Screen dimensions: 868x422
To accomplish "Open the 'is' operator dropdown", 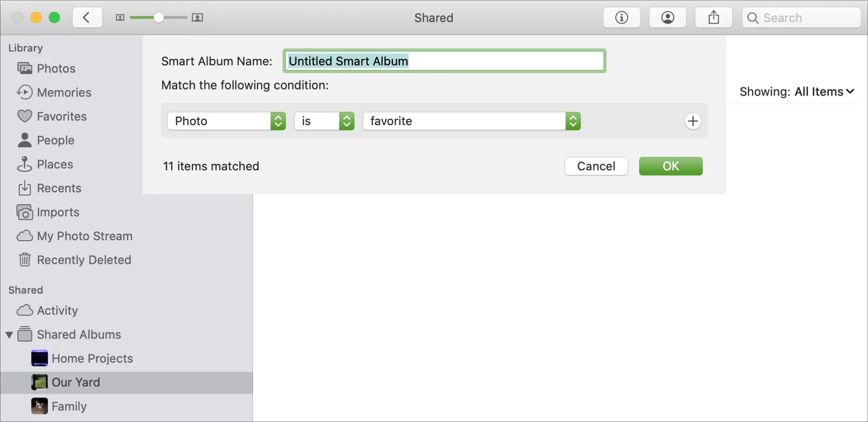I will pos(324,121).
